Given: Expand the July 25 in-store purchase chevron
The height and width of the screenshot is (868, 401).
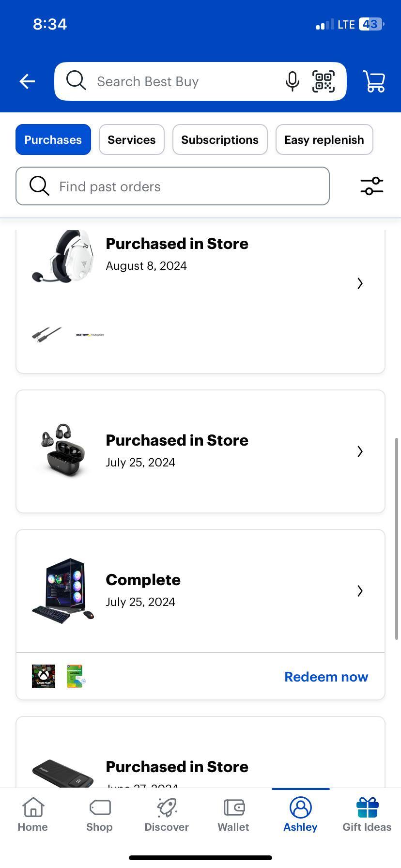Looking at the screenshot, I should click(x=360, y=451).
